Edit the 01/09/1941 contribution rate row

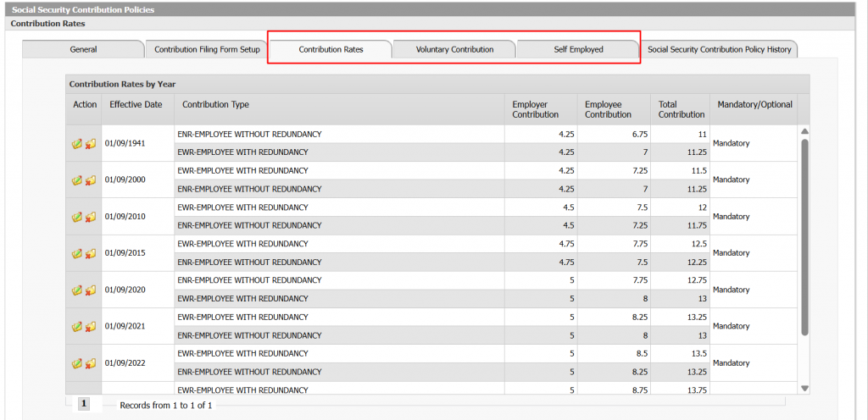(x=77, y=144)
